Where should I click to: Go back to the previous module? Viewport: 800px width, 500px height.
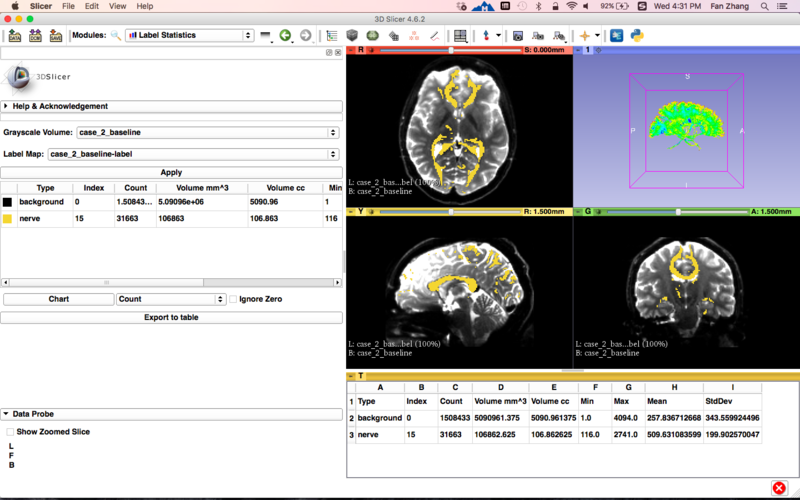[x=286, y=36]
